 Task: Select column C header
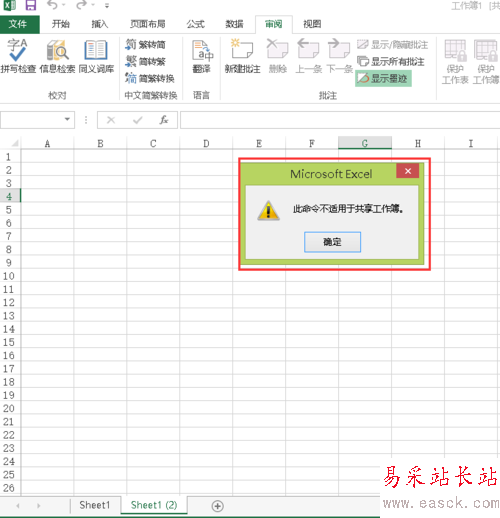pyautogui.click(x=153, y=143)
